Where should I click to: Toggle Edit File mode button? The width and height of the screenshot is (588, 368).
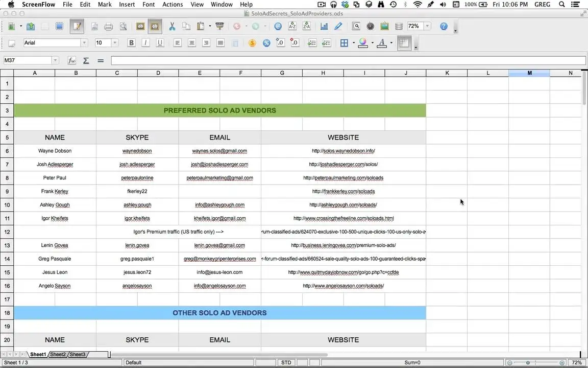point(77,26)
